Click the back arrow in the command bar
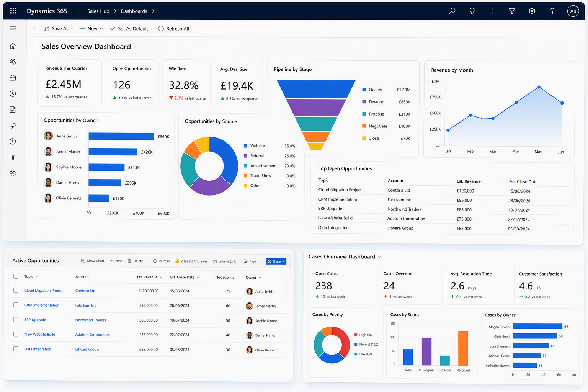Screen dimensions: 588x392 click(x=34, y=28)
